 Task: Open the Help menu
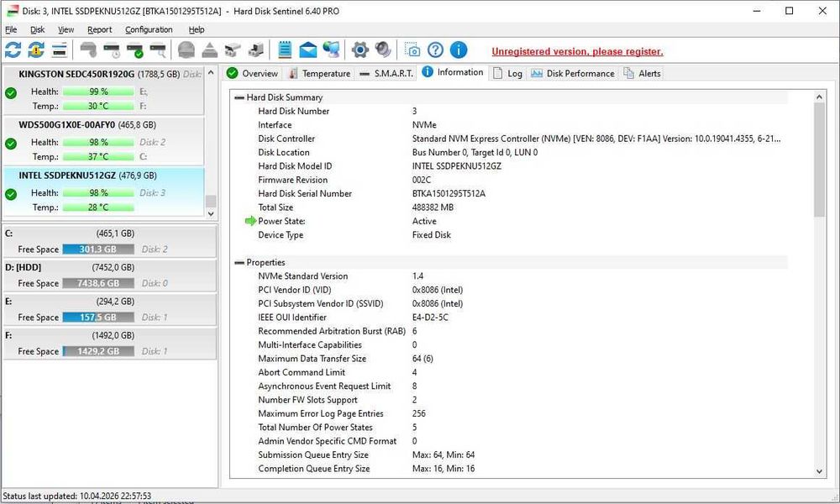pyautogui.click(x=197, y=29)
